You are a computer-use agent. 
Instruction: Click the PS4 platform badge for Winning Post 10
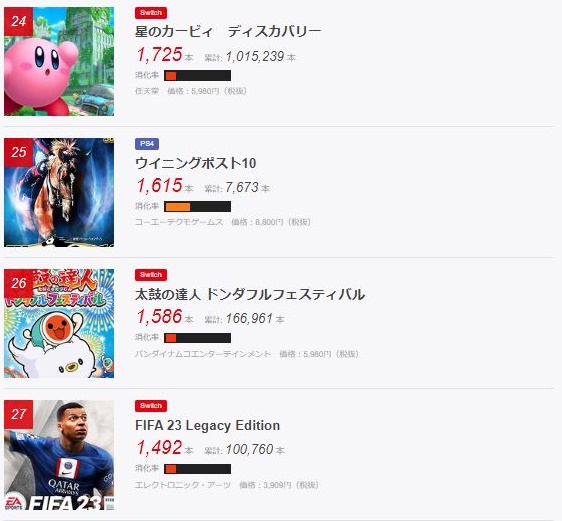pyautogui.click(x=147, y=144)
